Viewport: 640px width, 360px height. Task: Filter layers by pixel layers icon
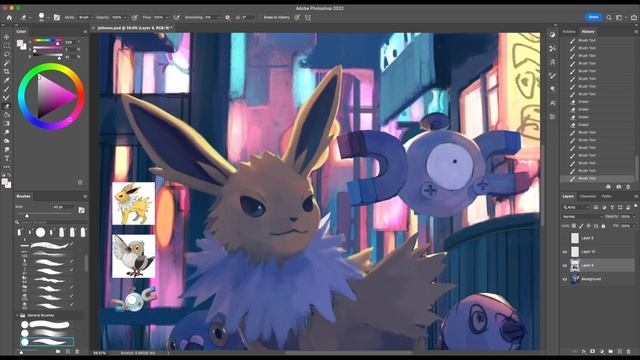coord(596,207)
